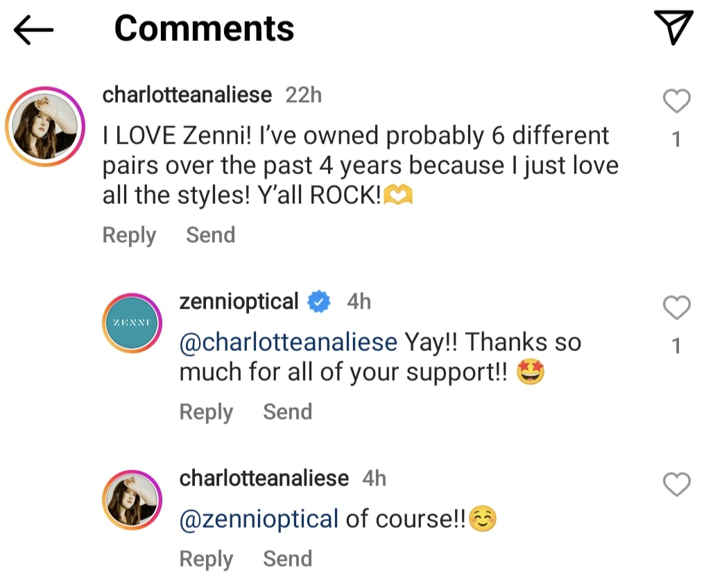Open zennioptical's profile picture avatar
This screenshot has width=722, height=588.
132,322
